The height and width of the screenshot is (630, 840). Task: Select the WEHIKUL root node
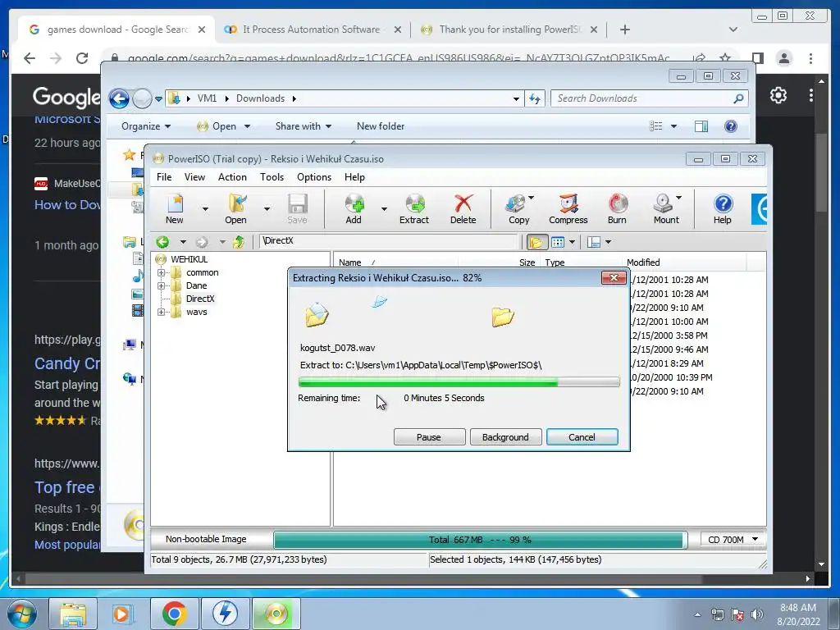click(x=189, y=259)
